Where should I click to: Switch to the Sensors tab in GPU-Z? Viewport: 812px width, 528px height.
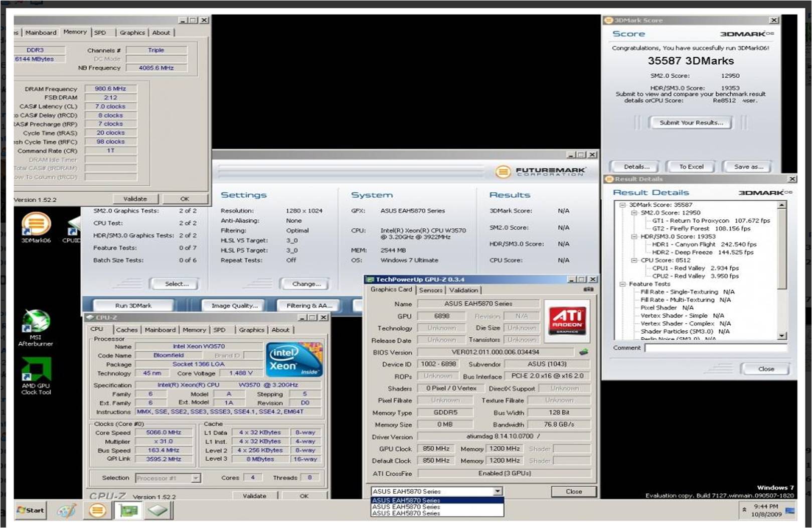tap(431, 290)
